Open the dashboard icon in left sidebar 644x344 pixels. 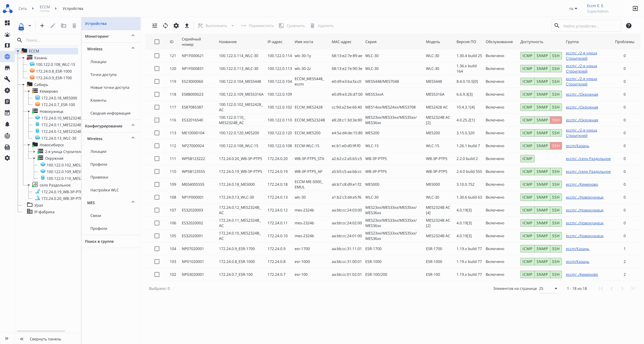tap(7, 23)
